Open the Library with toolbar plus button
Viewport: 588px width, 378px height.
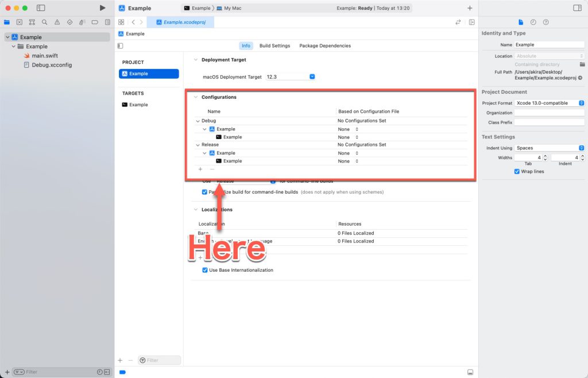(470, 8)
